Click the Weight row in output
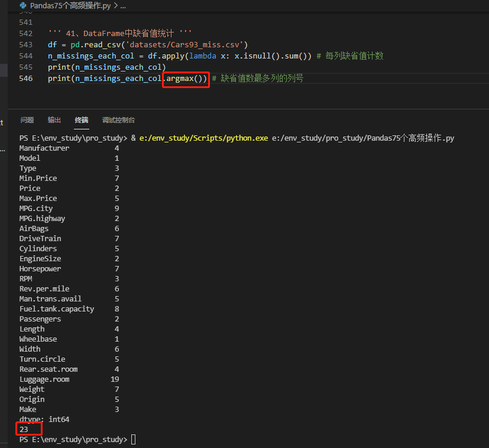This screenshot has height=448, width=489. coord(69,389)
